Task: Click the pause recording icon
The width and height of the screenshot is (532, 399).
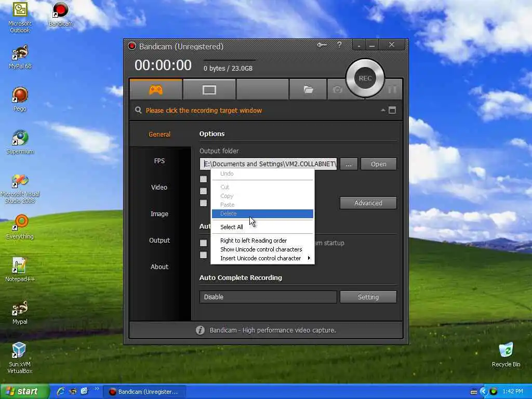Action: pyautogui.click(x=392, y=89)
